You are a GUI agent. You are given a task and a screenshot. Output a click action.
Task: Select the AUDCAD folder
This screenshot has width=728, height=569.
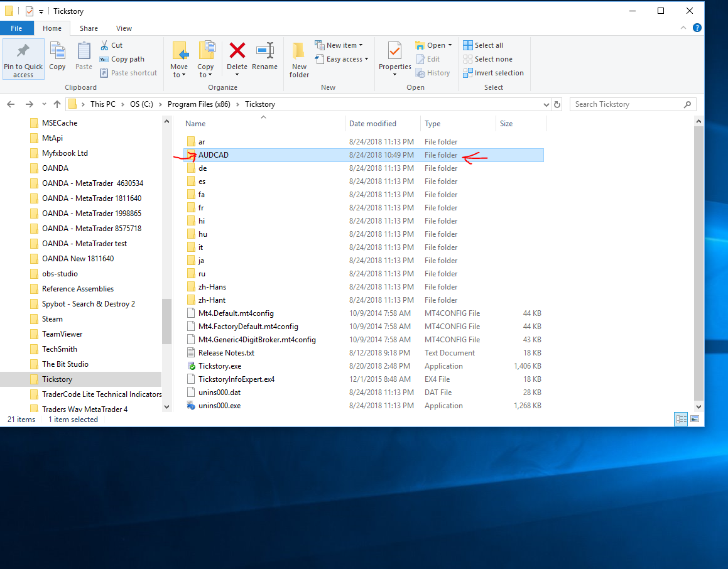pyautogui.click(x=364, y=155)
